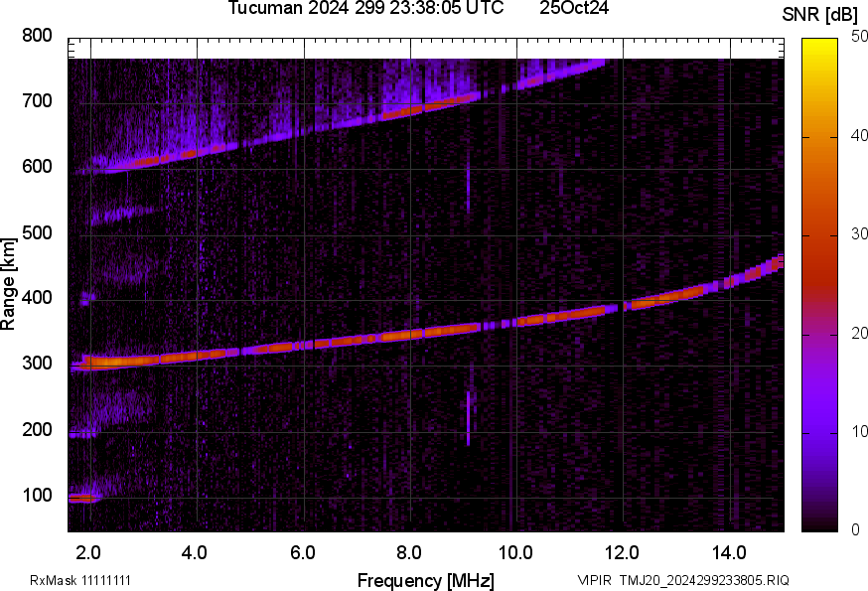
Task: Click the F-layer trace end near 15 MHz
Action: tap(777, 262)
